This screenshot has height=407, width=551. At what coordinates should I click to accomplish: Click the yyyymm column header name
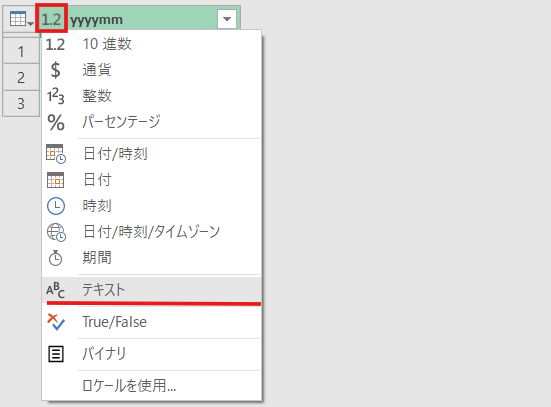pos(96,20)
